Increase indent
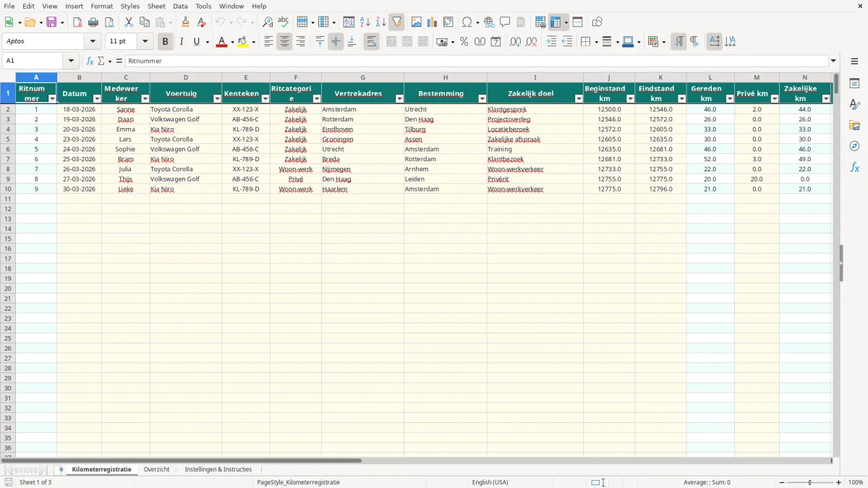 point(551,42)
